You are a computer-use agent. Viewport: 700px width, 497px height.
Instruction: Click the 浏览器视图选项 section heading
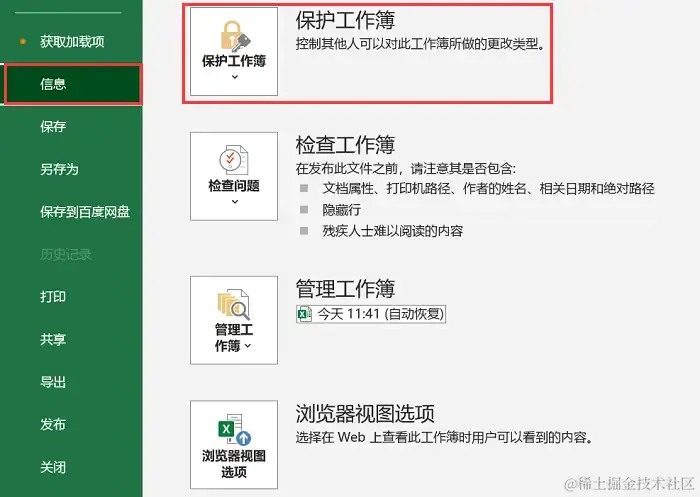[x=365, y=413]
